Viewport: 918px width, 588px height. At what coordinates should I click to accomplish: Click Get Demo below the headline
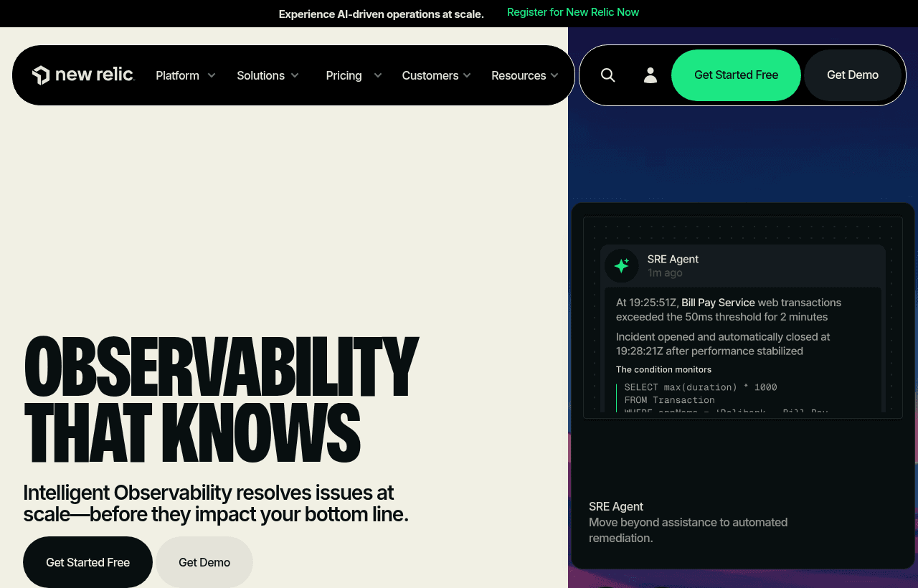point(204,562)
